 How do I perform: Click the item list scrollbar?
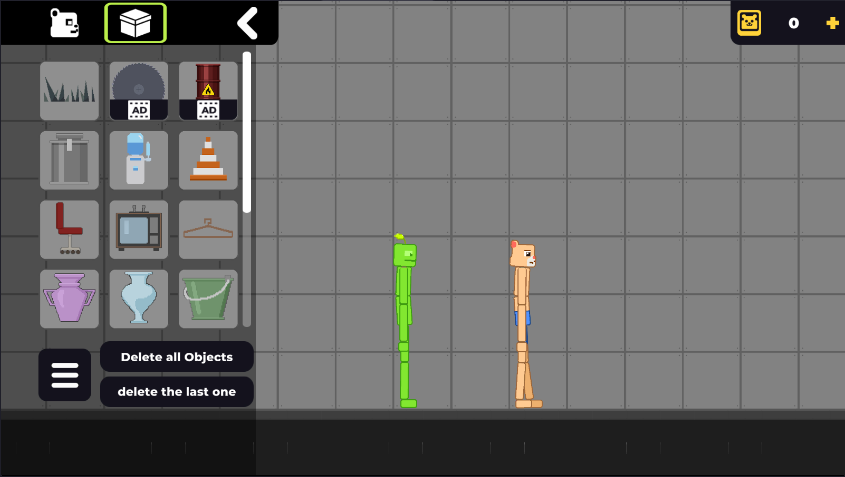point(247,132)
